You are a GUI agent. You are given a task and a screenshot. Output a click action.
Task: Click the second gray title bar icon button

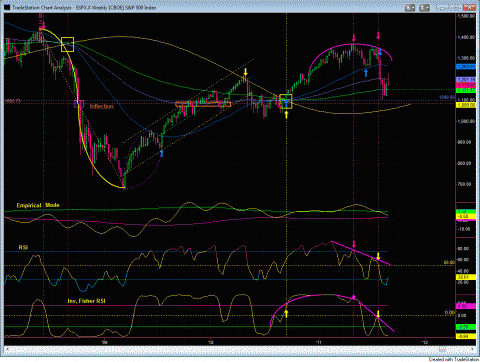(425, 7)
